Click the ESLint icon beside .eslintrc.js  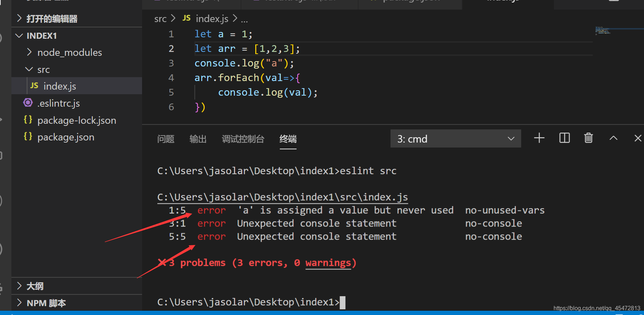(x=28, y=103)
